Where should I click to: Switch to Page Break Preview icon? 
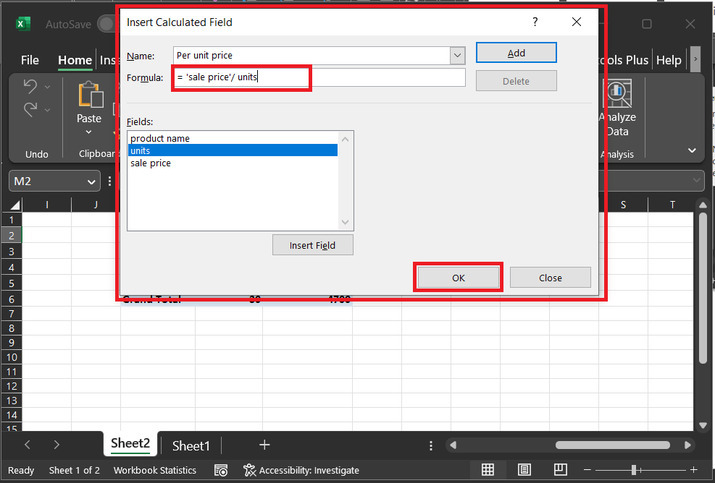(560, 470)
